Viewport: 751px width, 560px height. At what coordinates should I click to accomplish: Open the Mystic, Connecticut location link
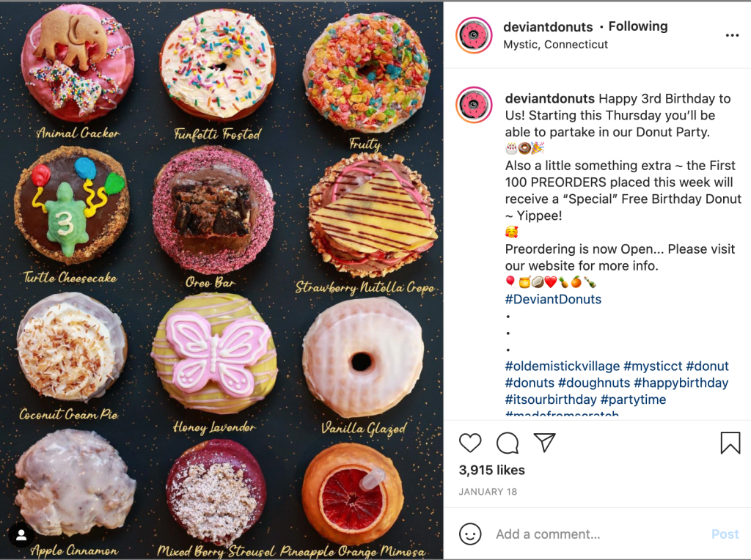[x=555, y=45]
